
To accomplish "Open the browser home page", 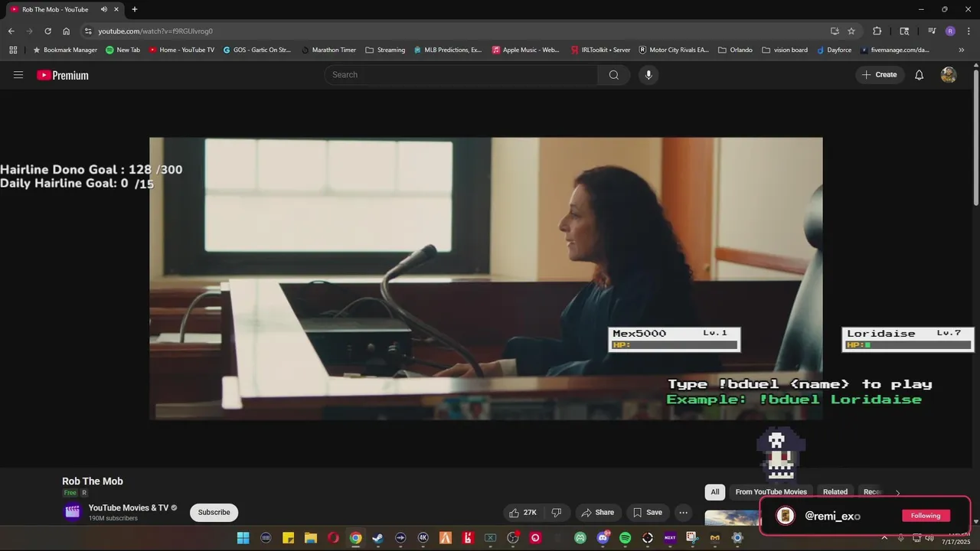I will [x=67, y=31].
